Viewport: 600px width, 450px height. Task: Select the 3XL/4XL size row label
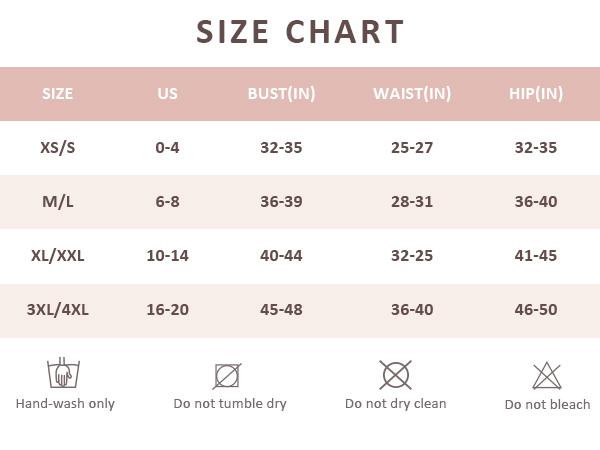[x=58, y=309]
